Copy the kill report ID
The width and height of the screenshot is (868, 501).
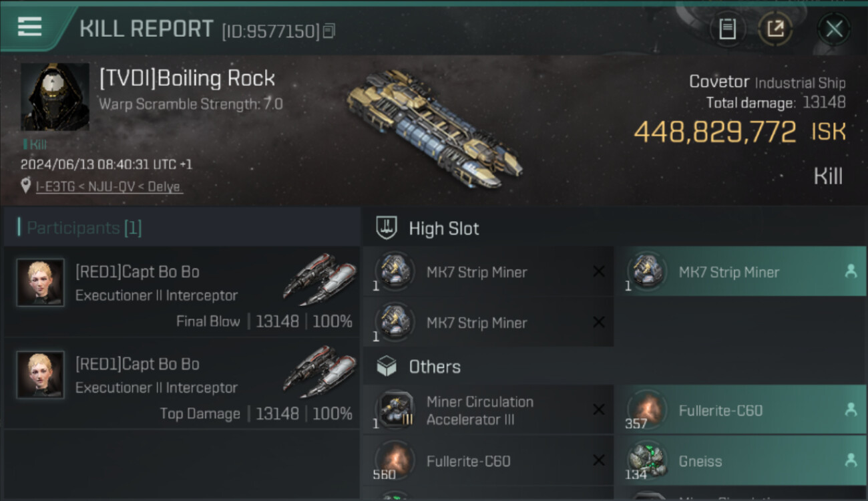click(x=329, y=31)
